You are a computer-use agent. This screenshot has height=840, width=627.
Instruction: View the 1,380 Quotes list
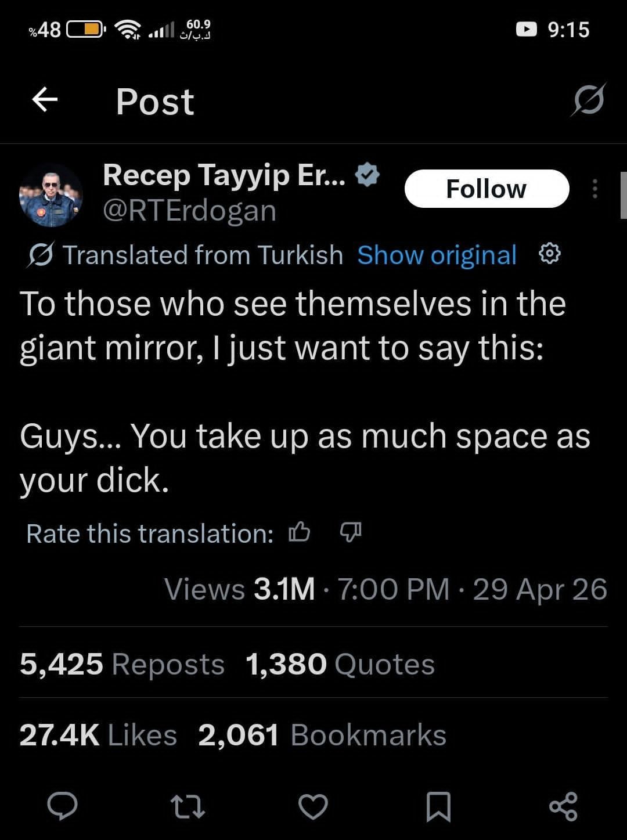click(x=340, y=664)
